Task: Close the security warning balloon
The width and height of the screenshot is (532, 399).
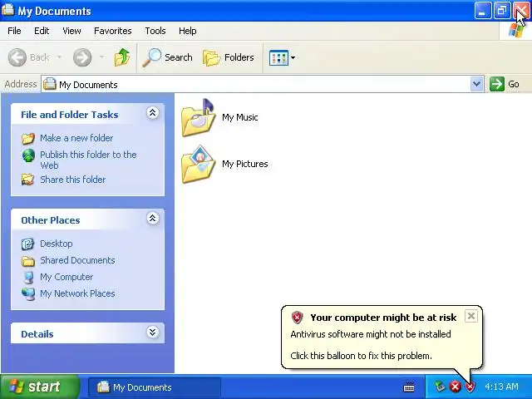Action: click(471, 316)
